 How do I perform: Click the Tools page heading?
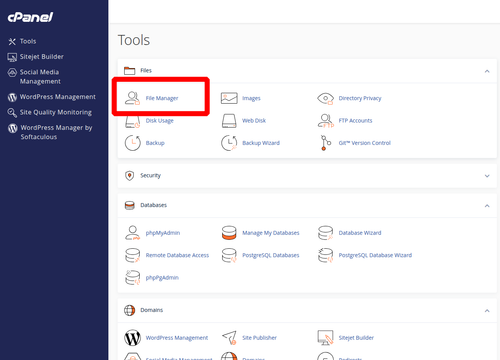(x=134, y=40)
